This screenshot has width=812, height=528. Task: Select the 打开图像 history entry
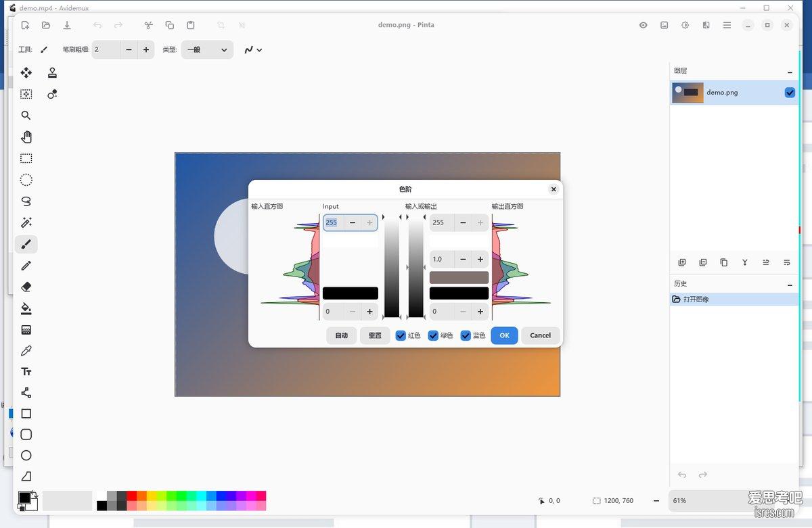click(734, 299)
